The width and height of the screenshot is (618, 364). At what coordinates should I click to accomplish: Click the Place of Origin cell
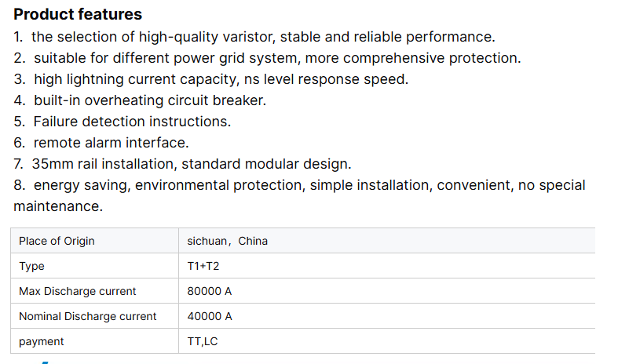pyautogui.click(x=57, y=241)
